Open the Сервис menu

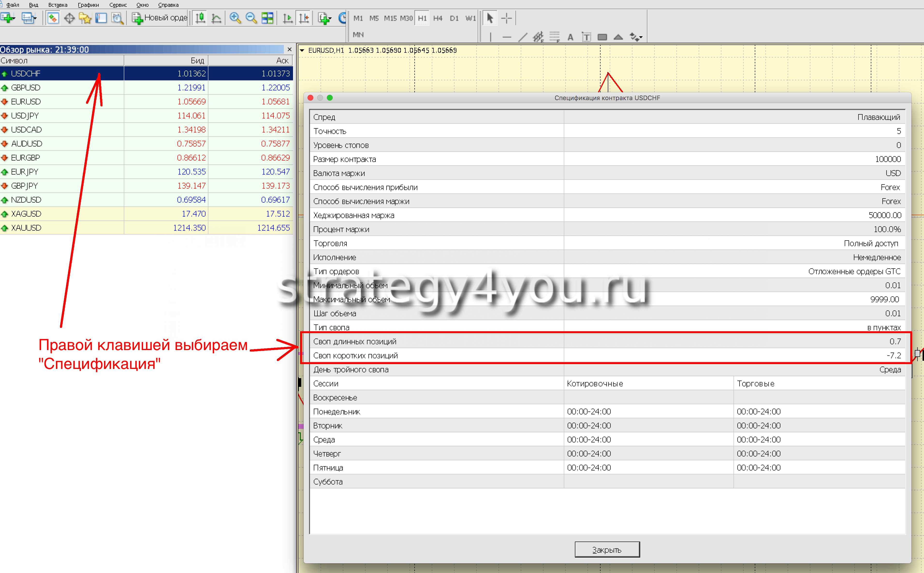(118, 5)
